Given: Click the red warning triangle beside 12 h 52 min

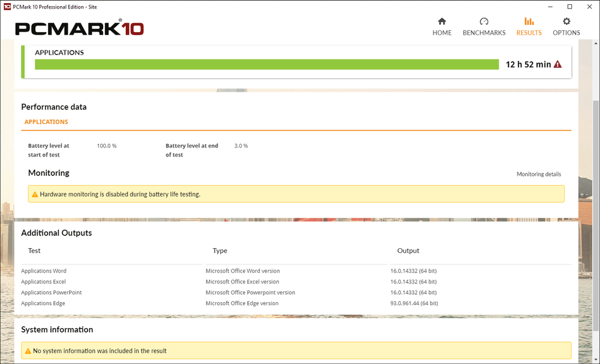Looking at the screenshot, I should click(x=557, y=64).
